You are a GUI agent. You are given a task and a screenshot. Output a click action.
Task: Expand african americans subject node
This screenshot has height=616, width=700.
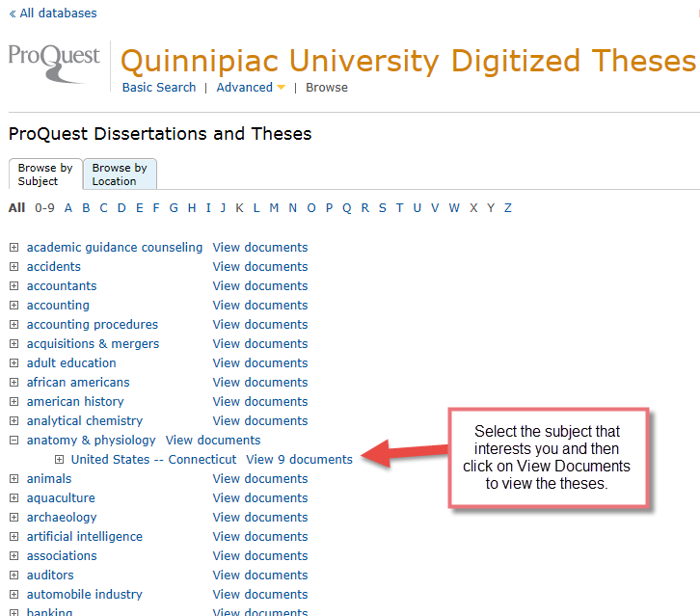point(14,382)
